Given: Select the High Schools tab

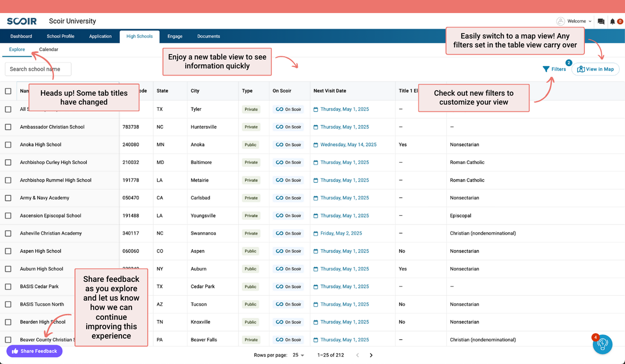Looking at the screenshot, I should (140, 36).
